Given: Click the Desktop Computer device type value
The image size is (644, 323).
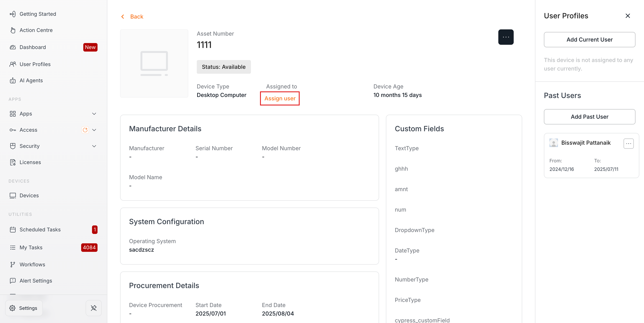Looking at the screenshot, I should [x=221, y=95].
